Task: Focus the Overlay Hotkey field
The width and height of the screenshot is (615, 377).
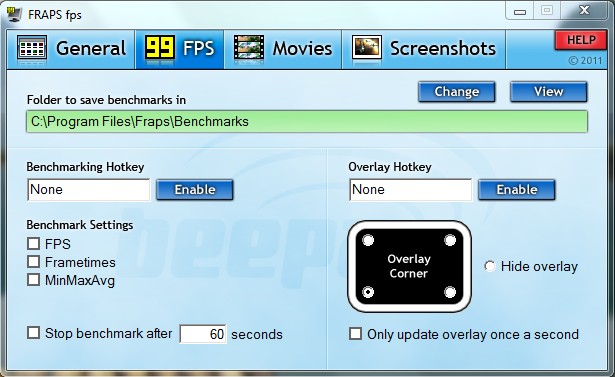Action: point(410,190)
